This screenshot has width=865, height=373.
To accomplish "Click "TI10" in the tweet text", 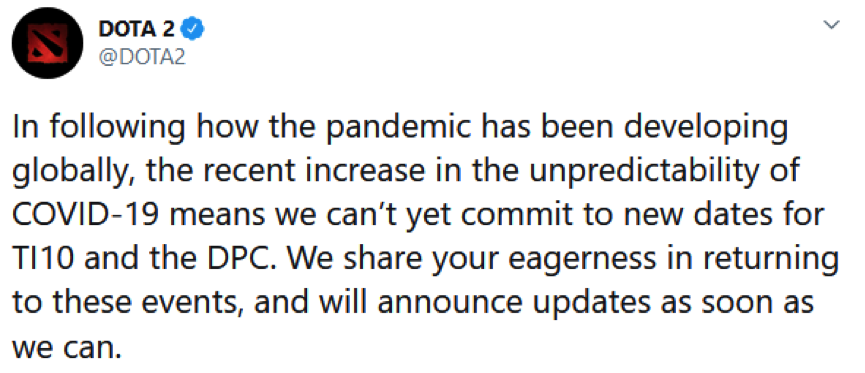I will [x=42, y=255].
